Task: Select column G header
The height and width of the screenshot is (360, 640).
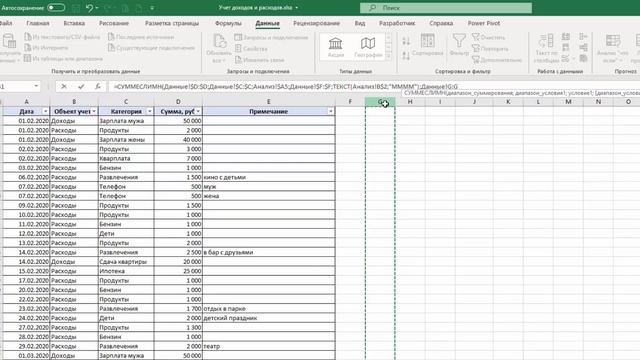Action: pos(380,102)
